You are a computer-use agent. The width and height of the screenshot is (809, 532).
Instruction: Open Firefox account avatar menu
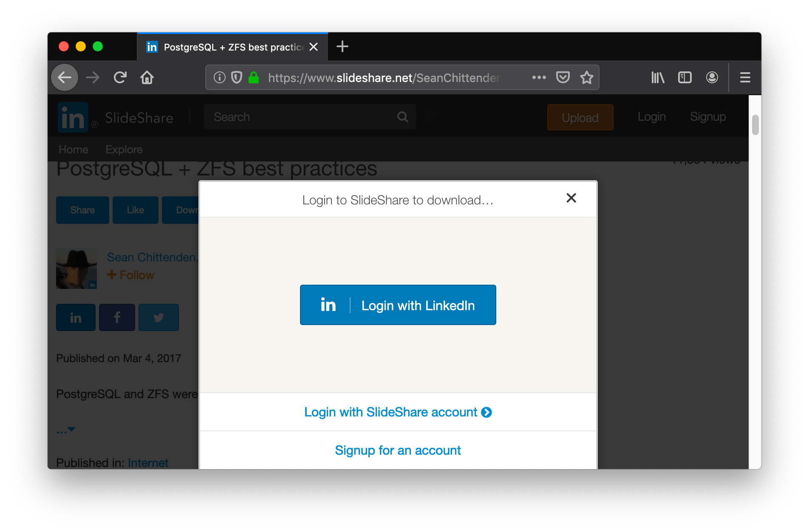click(712, 77)
